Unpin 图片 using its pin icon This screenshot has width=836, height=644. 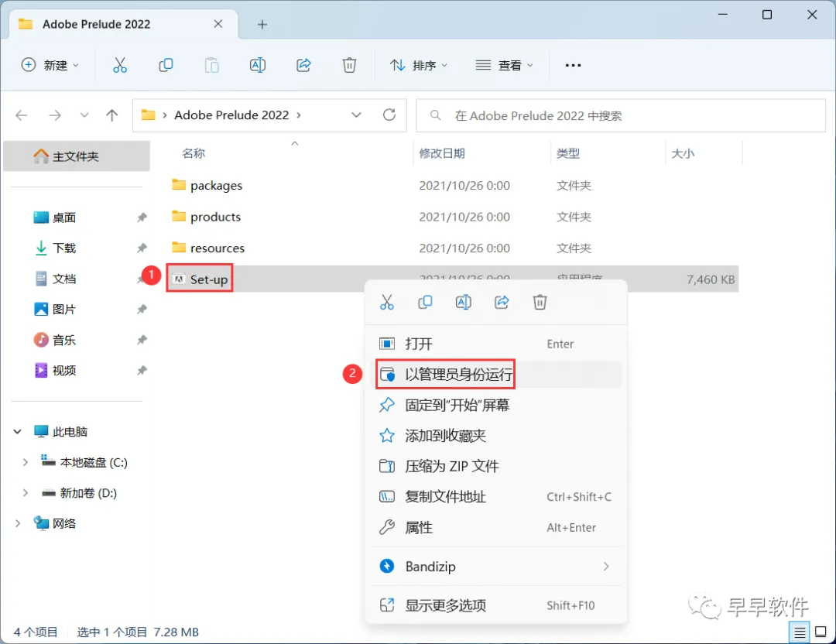(142, 309)
